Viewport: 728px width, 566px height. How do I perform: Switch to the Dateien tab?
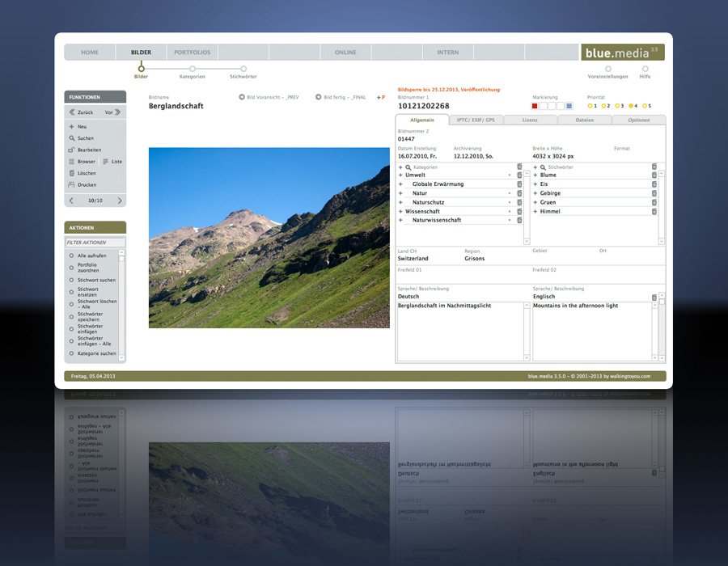(x=585, y=120)
